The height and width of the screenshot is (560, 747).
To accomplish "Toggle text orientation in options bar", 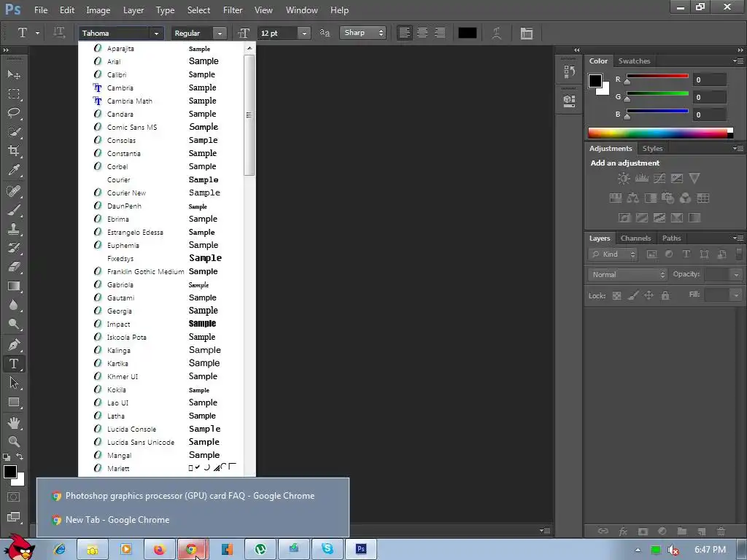I will click(59, 33).
